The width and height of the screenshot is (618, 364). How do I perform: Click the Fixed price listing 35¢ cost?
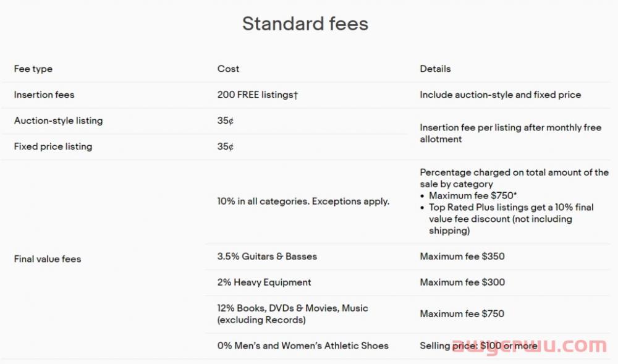click(x=225, y=146)
